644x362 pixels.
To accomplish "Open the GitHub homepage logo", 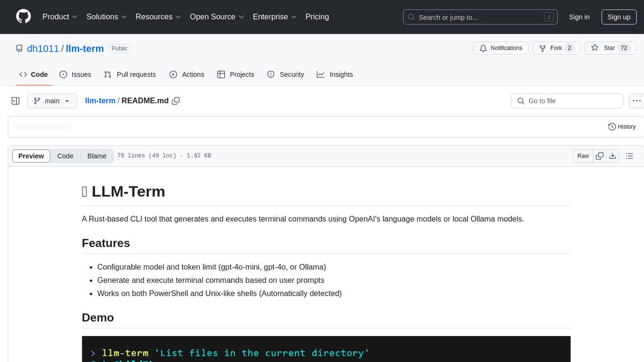I will point(23,17).
